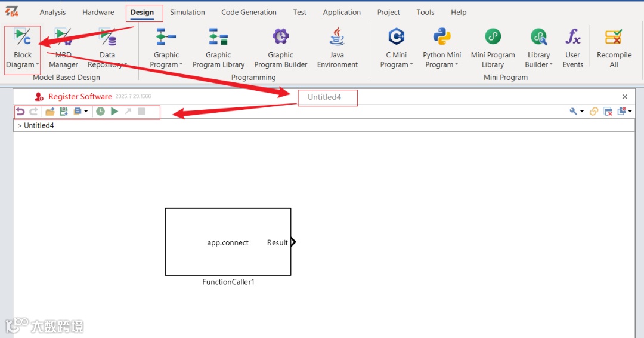
Task: Click the wrench settings icon
Action: [574, 112]
